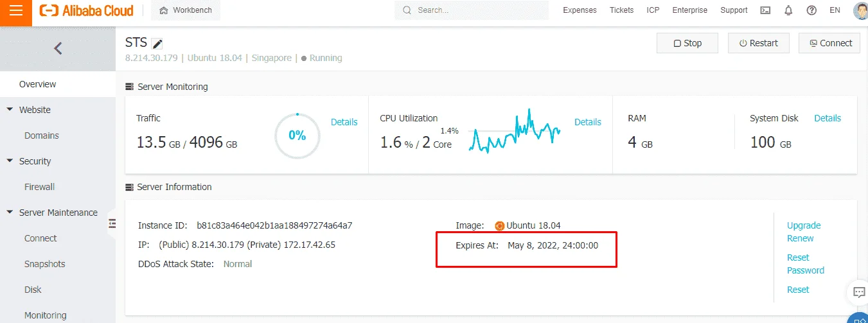Screen dimensions: 868x323
Task: Click the RAM 4 GB value
Action: (x=640, y=143)
